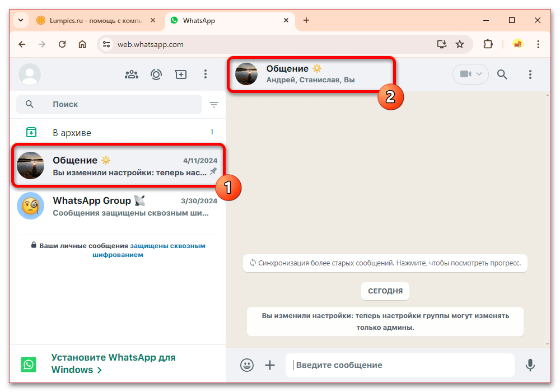Open group info from Общение chat header
The width and height of the screenshot is (560, 392).
coord(311,74)
